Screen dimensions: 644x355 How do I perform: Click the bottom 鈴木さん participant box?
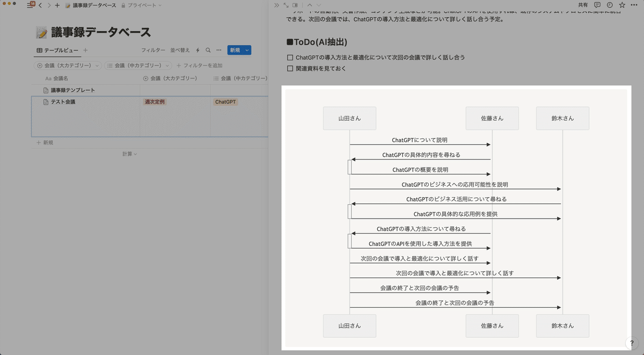point(562,325)
